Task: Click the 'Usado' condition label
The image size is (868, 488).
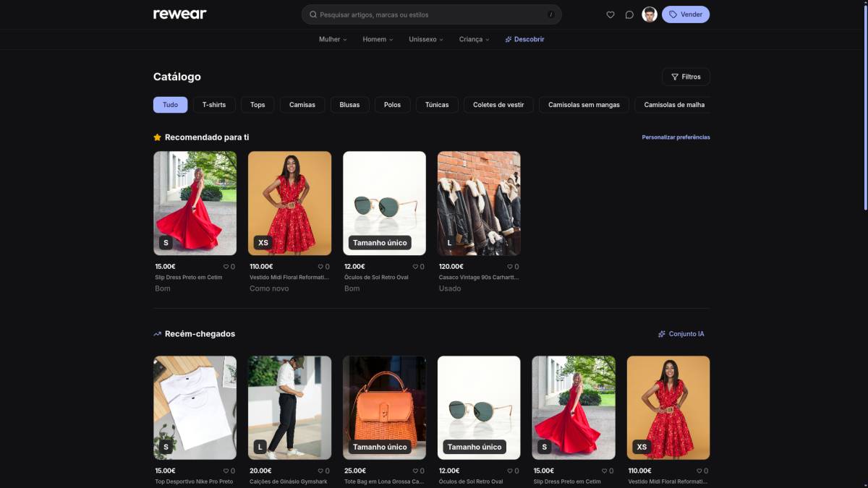Action: pyautogui.click(x=450, y=288)
